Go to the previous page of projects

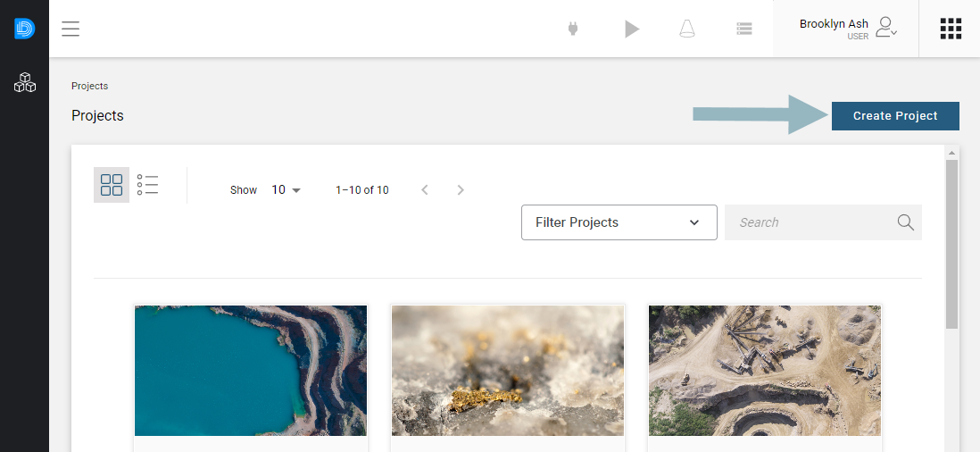pyautogui.click(x=425, y=190)
